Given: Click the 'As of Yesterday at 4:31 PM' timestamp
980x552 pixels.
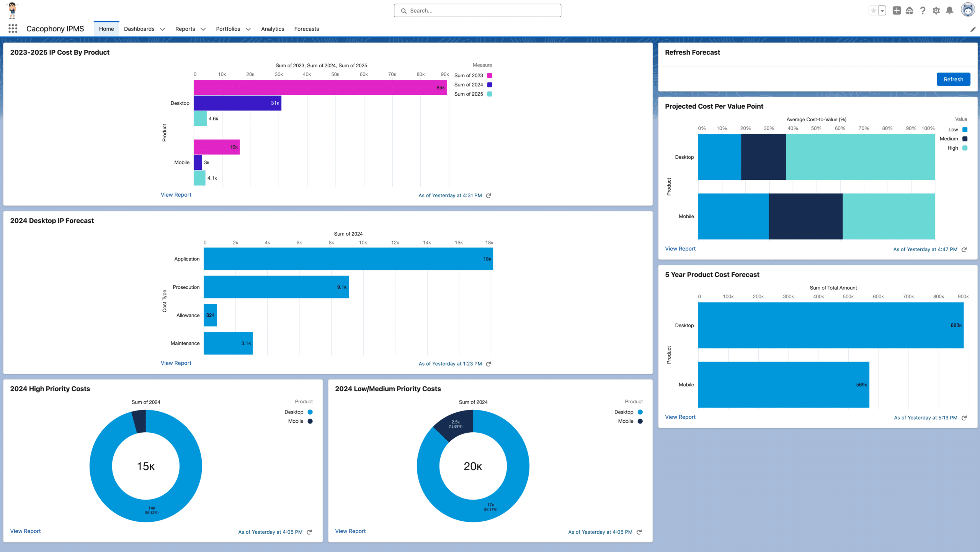Looking at the screenshot, I should tap(450, 195).
